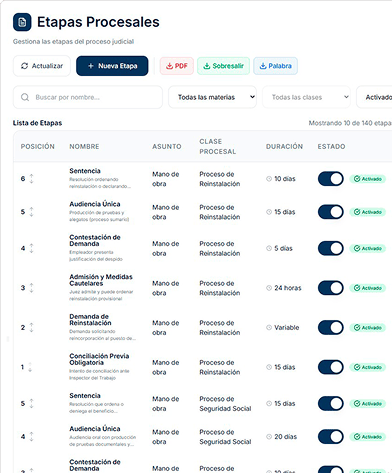Click the 20 días duration value
Image resolution: width=392 pixels, height=473 pixels.
tap(285, 437)
